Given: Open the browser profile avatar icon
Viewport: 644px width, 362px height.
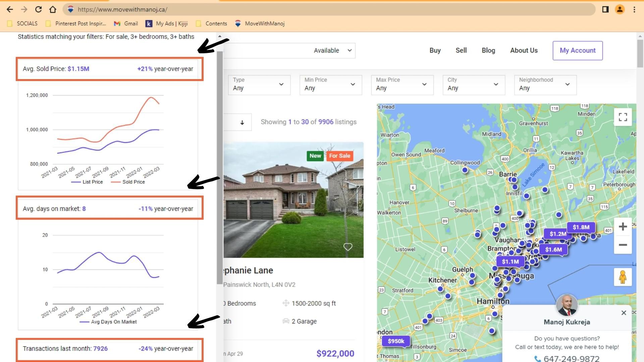Looking at the screenshot, I should (620, 9).
